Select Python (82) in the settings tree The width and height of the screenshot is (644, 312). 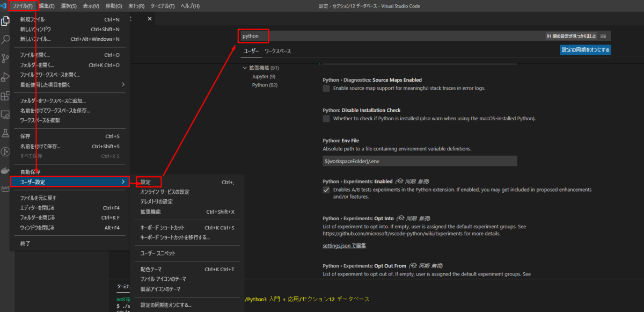(265, 84)
